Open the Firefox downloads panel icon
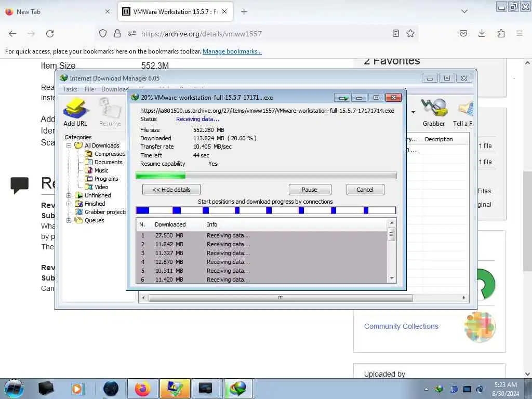Image resolution: width=532 pixels, height=399 pixels. [x=482, y=33]
